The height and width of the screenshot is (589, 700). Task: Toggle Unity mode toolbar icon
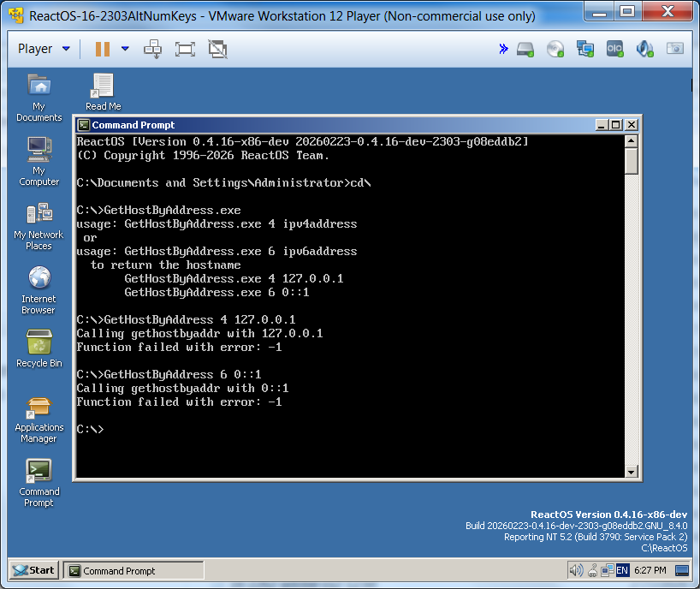click(x=217, y=49)
